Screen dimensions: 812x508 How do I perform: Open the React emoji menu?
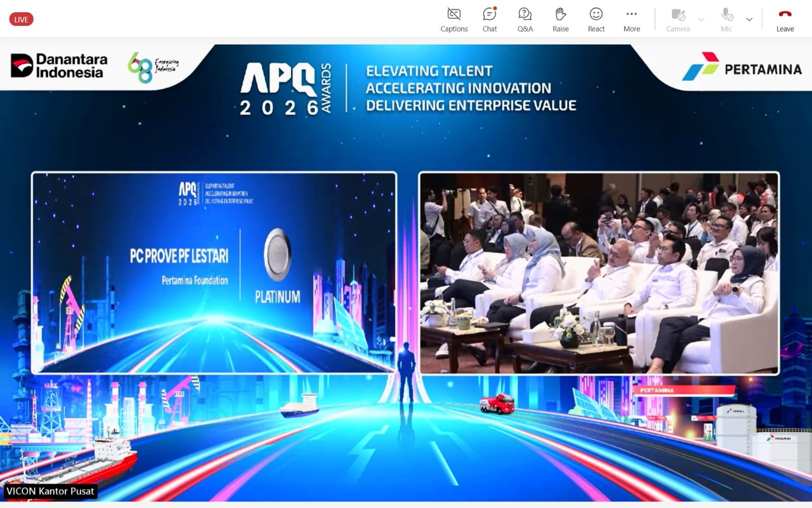[596, 20]
